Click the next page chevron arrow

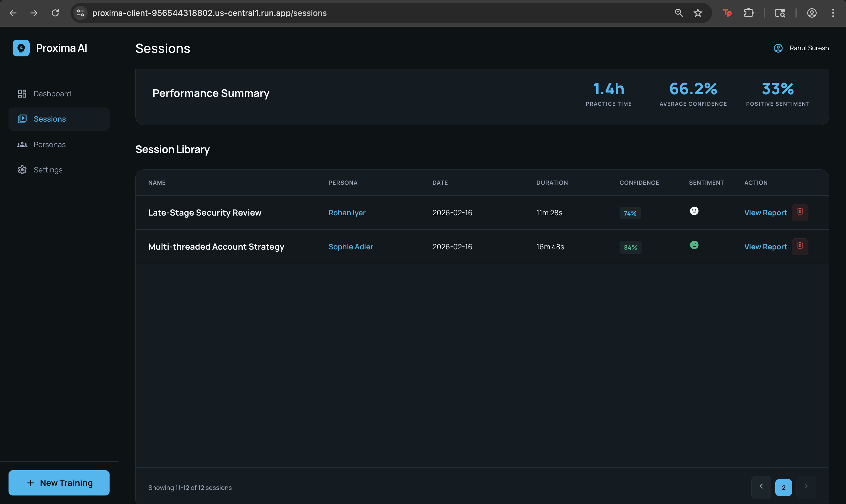click(806, 487)
